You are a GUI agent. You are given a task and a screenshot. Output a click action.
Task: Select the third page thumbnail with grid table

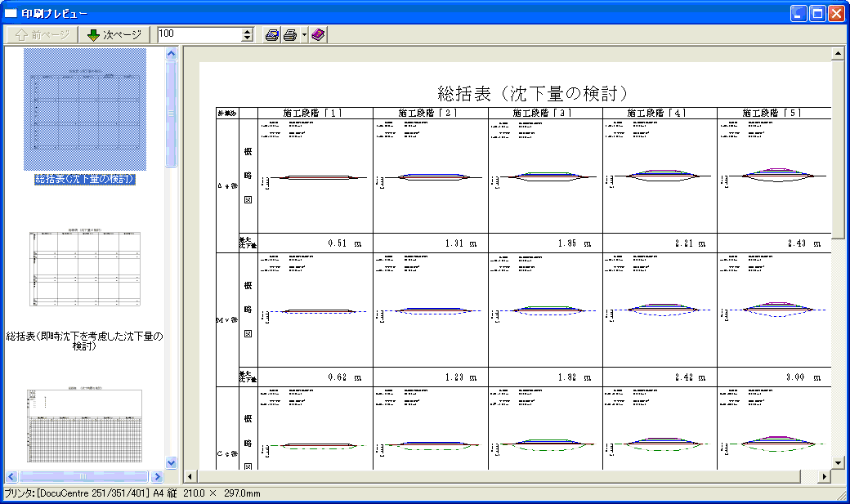pyautogui.click(x=84, y=424)
